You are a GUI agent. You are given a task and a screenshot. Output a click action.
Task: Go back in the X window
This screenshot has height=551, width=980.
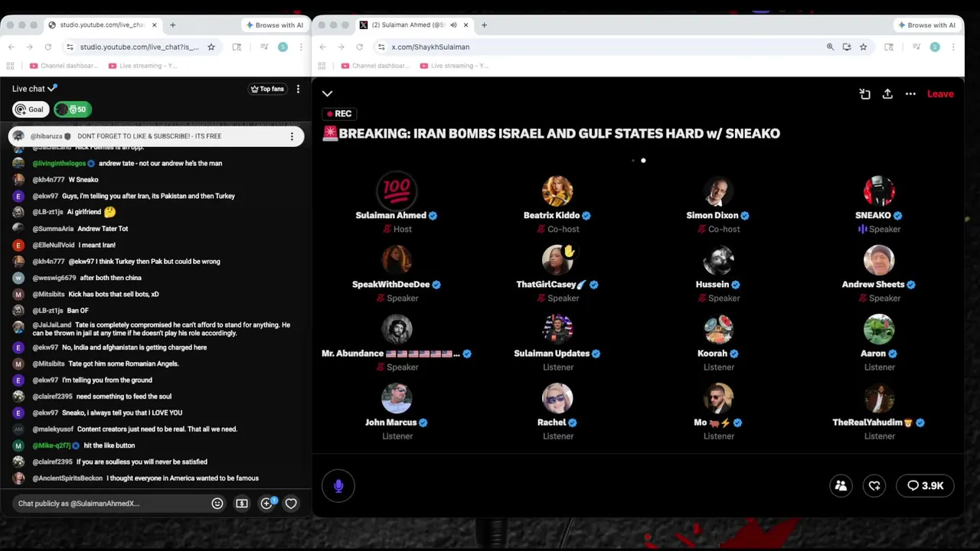point(322,47)
